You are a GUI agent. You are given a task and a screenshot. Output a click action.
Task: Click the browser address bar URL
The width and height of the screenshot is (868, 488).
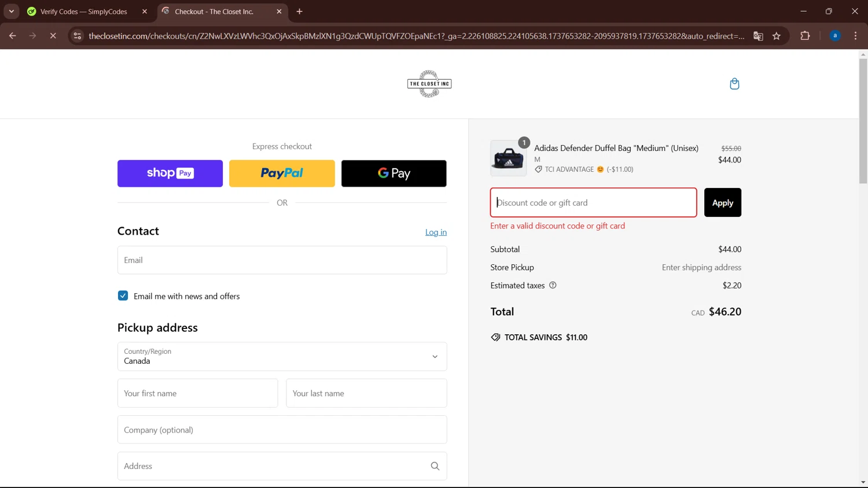pos(417,36)
